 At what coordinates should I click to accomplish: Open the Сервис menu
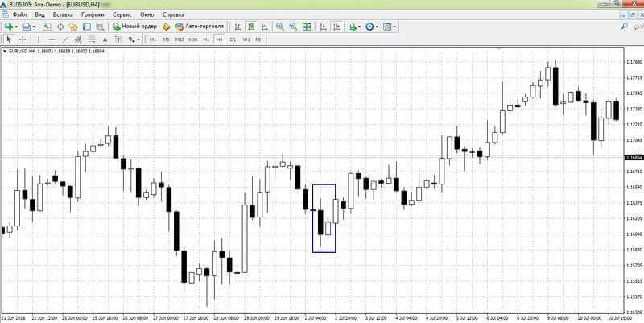click(122, 14)
